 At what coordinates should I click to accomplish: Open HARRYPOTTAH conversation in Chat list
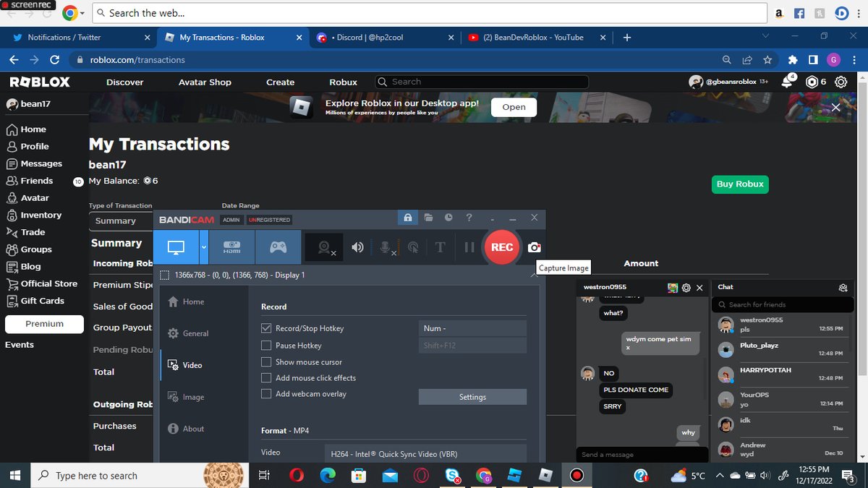[781, 374]
